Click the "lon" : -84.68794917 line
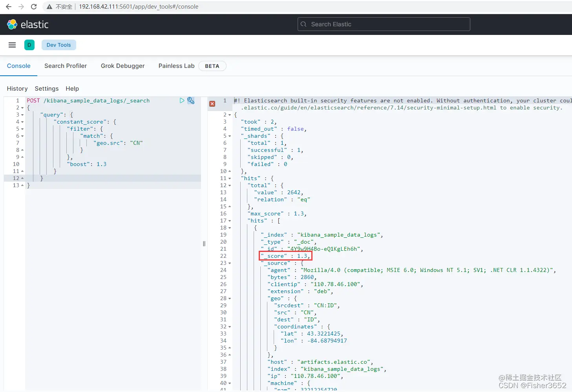The image size is (572, 392). pyautogui.click(x=314, y=341)
